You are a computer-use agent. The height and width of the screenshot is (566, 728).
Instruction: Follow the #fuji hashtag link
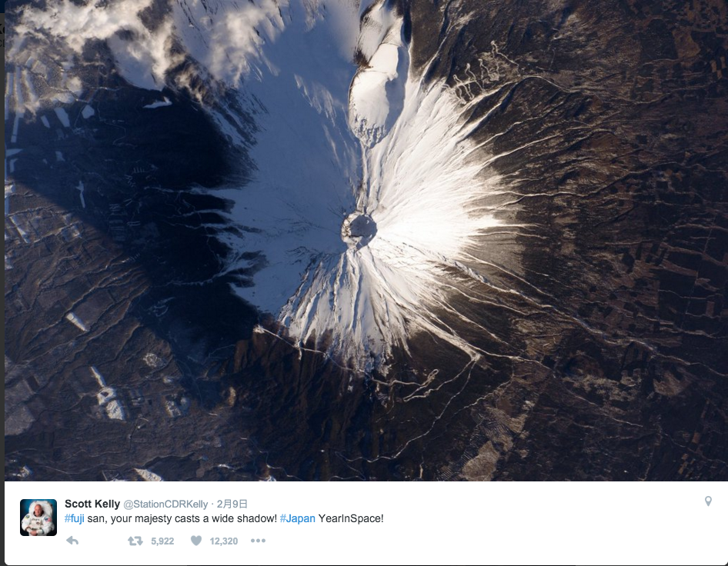[75, 518]
